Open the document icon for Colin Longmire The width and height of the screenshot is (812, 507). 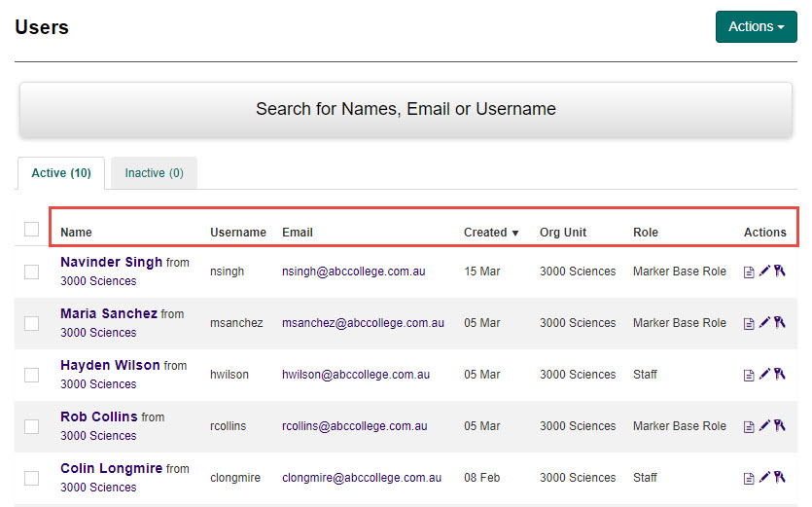click(749, 479)
